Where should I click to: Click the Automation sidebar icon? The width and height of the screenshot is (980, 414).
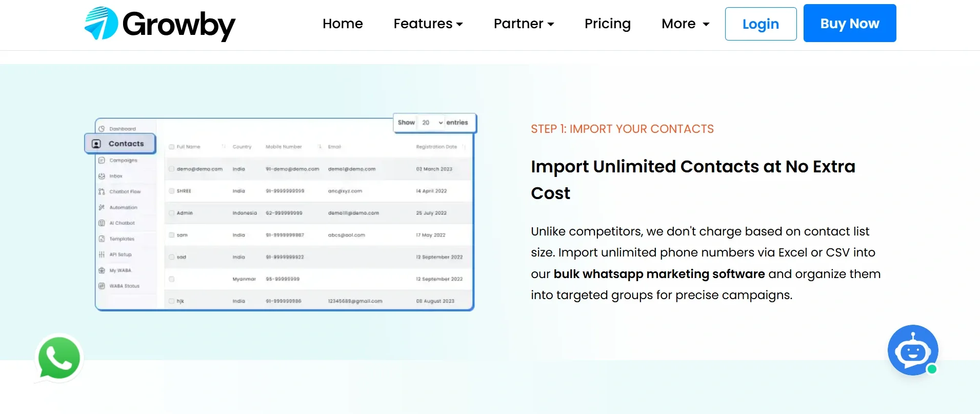click(102, 207)
